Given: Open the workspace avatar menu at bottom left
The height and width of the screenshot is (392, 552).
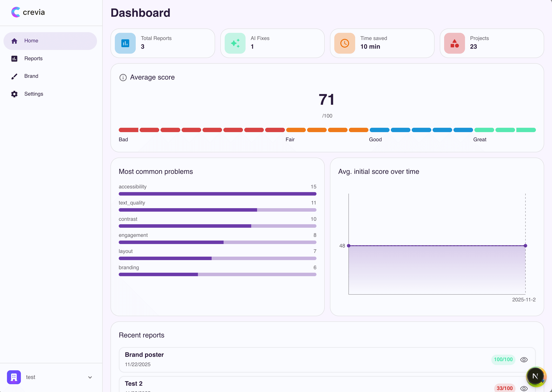Looking at the screenshot, I should point(14,377).
